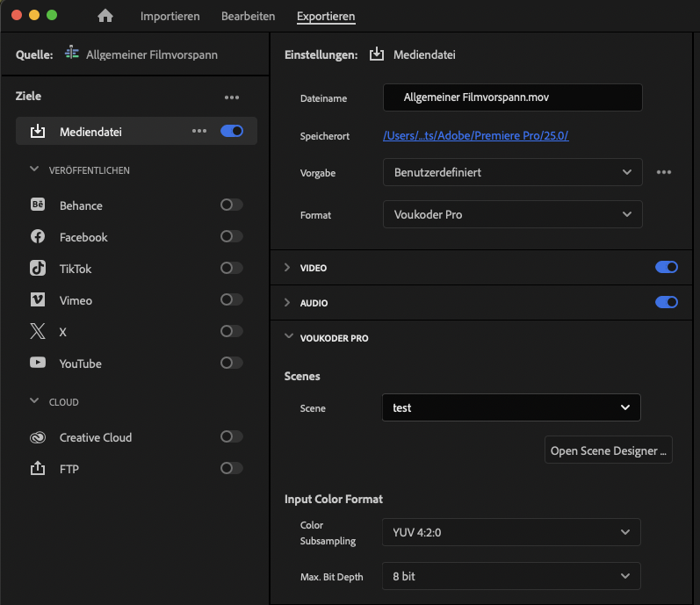Click the Einstellungen Mediendatei header icon
The image size is (700, 605).
coord(376,54)
